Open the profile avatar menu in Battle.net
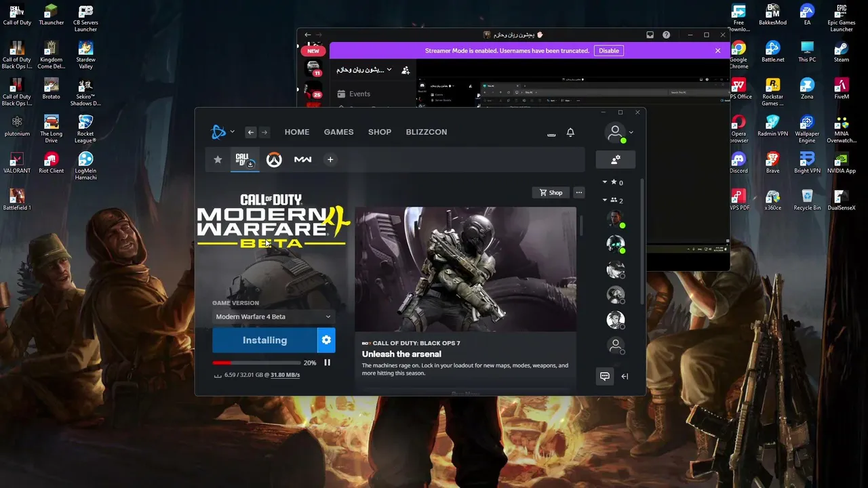The image size is (868, 488). [619, 133]
